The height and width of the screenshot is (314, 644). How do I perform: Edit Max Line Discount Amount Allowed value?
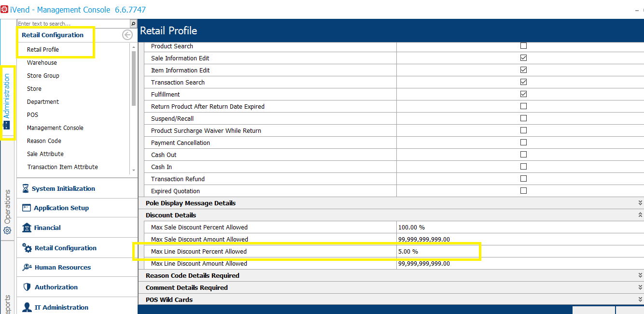[520, 263]
